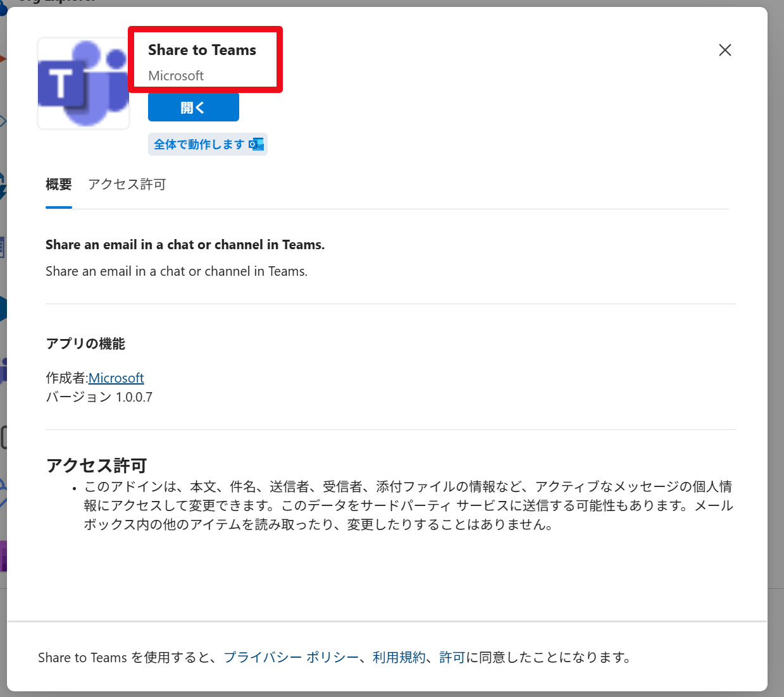Open the 許可 link in the footer

452,657
